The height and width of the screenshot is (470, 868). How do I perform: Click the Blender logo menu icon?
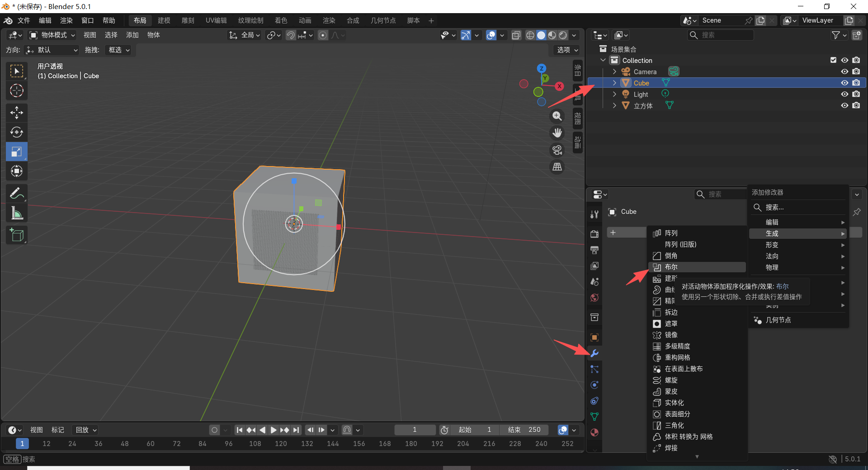8,20
